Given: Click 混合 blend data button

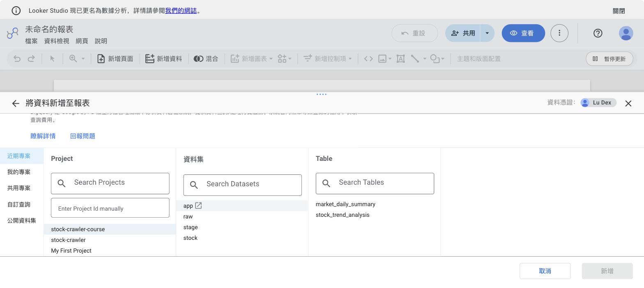Looking at the screenshot, I should tap(206, 59).
